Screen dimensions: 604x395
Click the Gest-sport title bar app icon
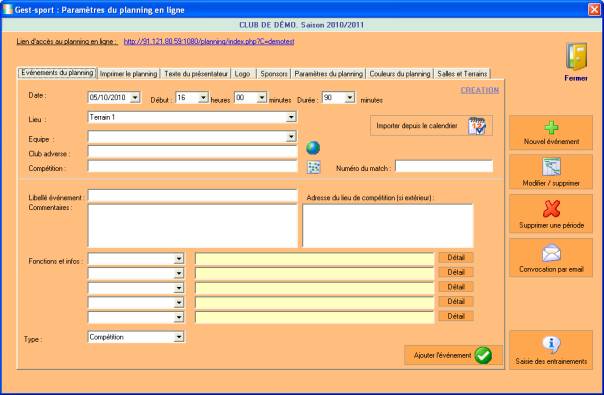7,9
